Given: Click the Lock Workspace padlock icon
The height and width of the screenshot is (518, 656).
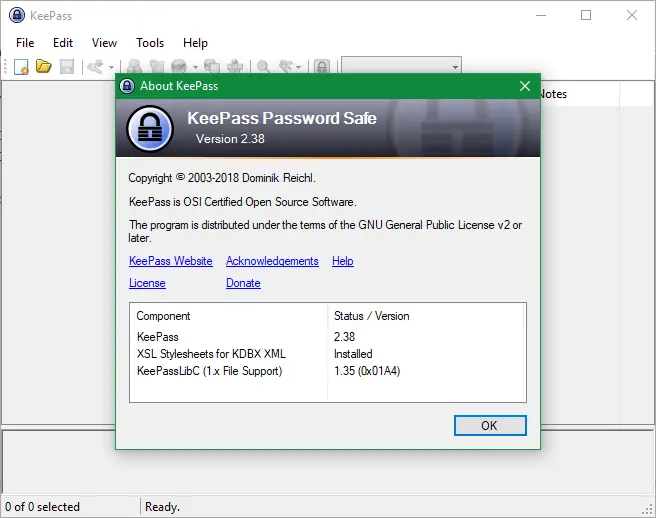Looking at the screenshot, I should click(x=322, y=67).
